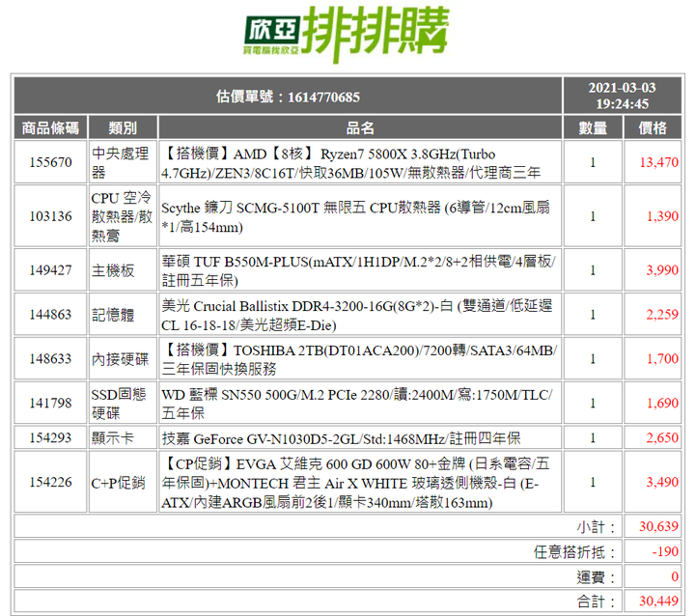
Task: Click the 華碩 TUF B550M-PLUS product name
Action: click(360, 270)
